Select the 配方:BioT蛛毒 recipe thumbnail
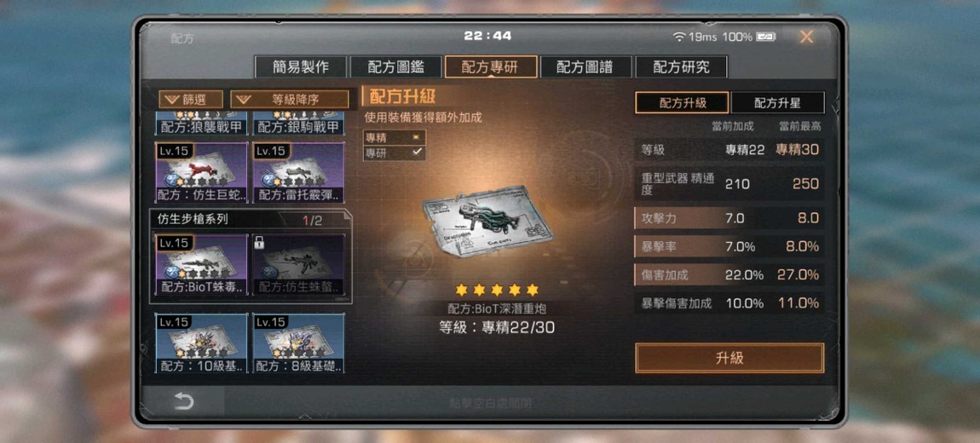The height and width of the screenshot is (443, 980). (201, 264)
